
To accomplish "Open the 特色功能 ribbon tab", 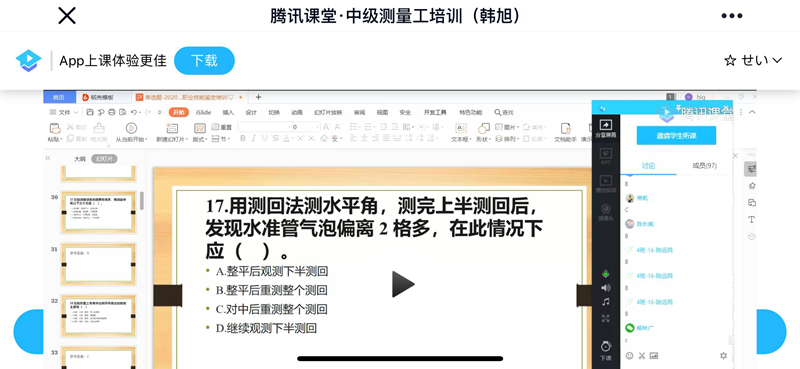I will 470,112.
